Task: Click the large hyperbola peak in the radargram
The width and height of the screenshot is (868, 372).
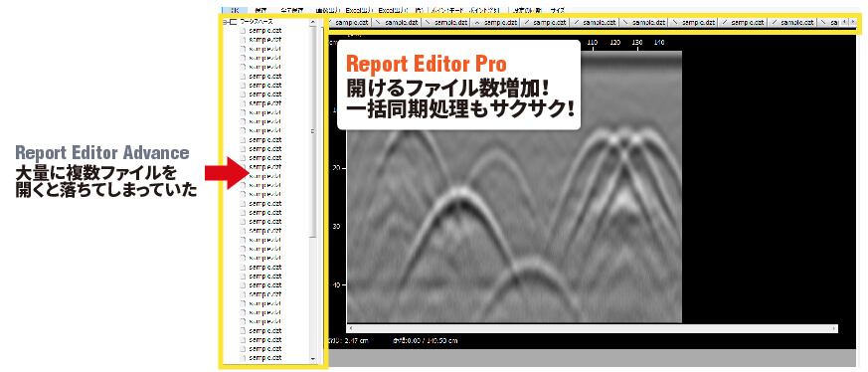Action: (x=459, y=192)
